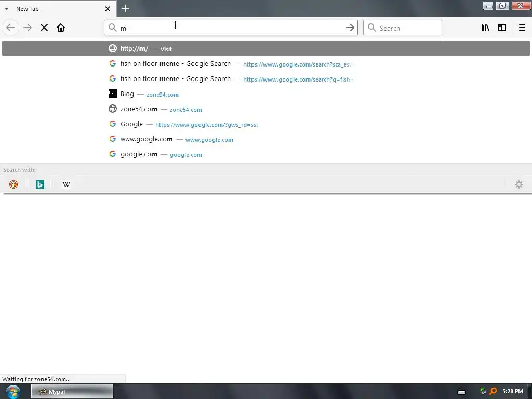
Task: Search with DuckDuckGo engine icon
Action: 14,184
